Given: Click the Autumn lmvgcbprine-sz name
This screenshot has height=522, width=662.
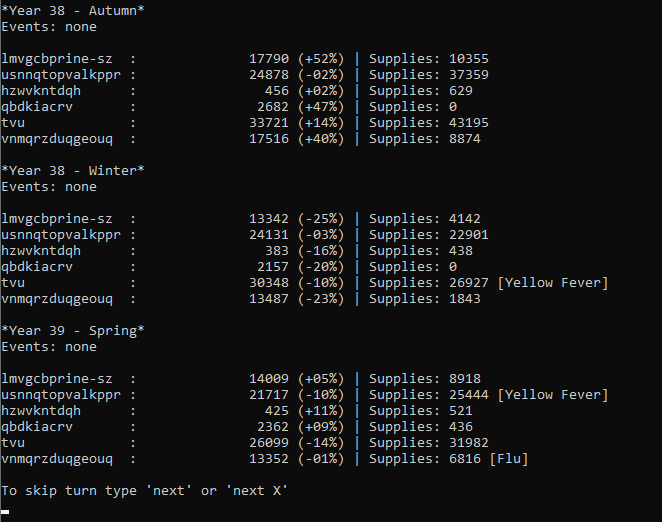Looking at the screenshot, I should (57, 59).
